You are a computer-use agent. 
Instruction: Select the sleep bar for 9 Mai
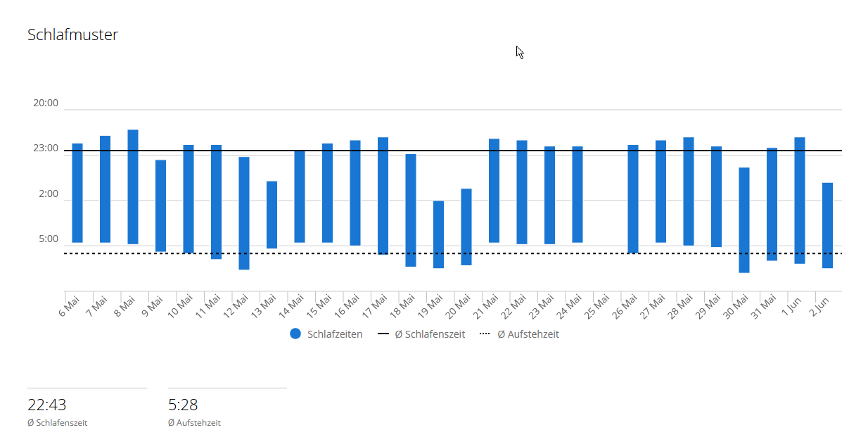click(x=160, y=205)
